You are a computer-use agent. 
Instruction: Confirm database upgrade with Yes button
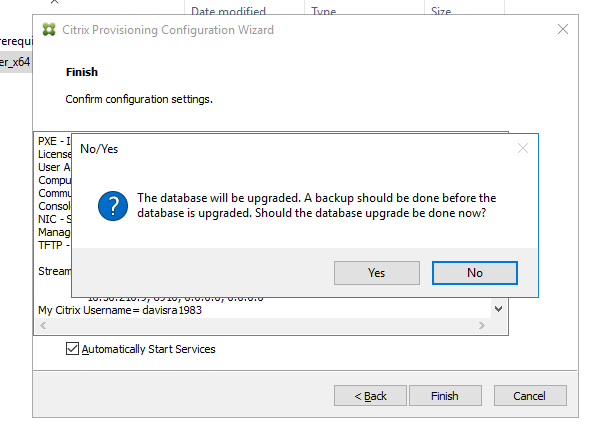tap(376, 273)
